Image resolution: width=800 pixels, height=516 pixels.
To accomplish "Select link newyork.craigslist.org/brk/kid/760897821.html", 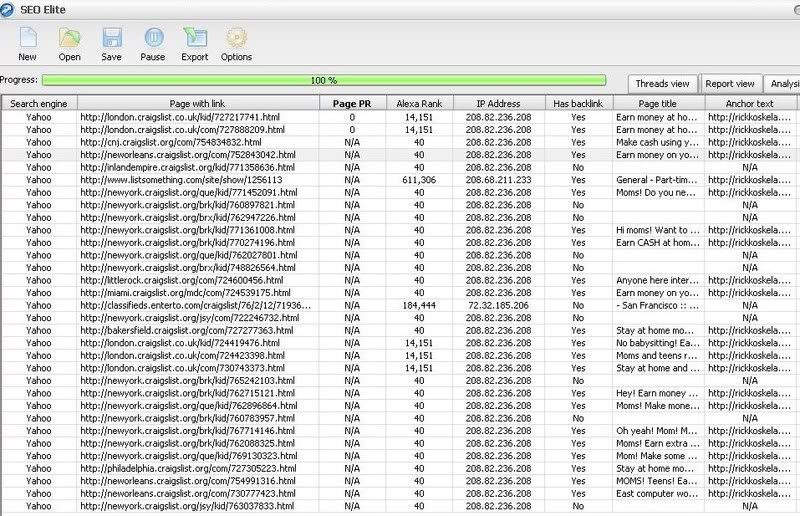I will pyautogui.click(x=187, y=205).
